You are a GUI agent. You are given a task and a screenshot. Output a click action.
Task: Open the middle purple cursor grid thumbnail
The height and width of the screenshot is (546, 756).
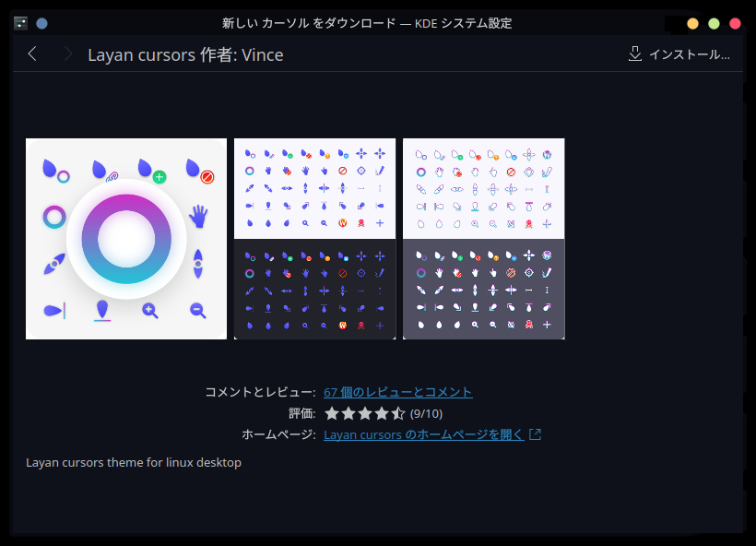314,239
